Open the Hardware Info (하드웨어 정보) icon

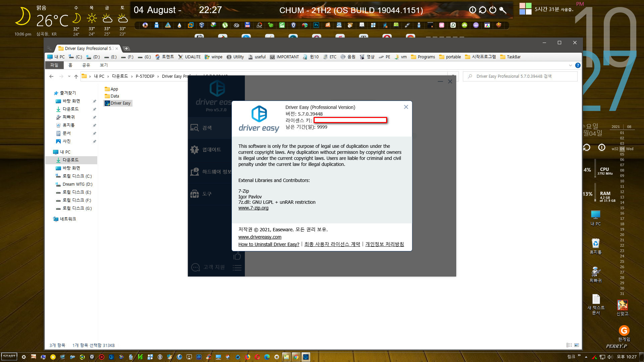click(195, 172)
